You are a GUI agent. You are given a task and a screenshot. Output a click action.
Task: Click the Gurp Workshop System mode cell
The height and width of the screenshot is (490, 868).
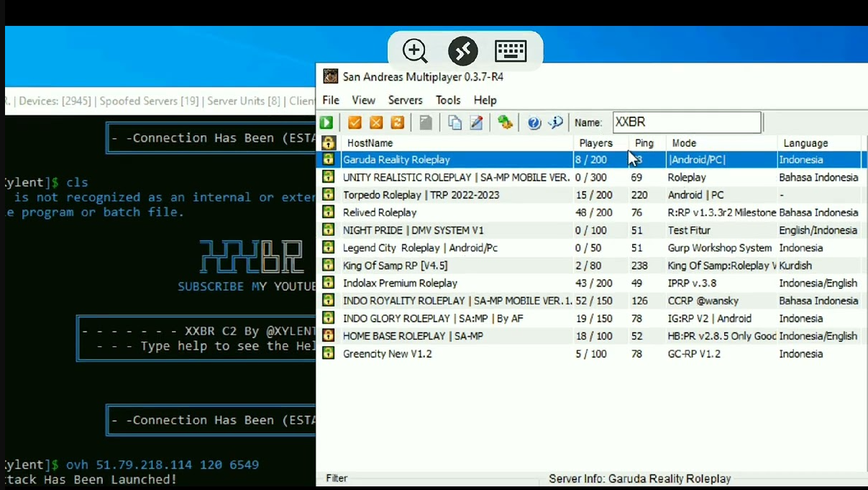[720, 248]
